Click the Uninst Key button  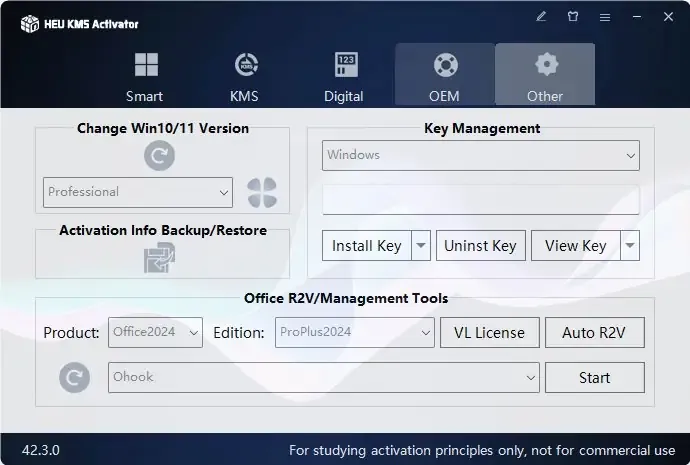[x=481, y=245]
